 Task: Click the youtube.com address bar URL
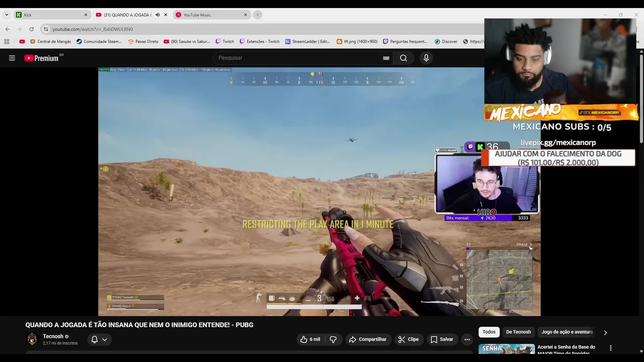pos(93,29)
